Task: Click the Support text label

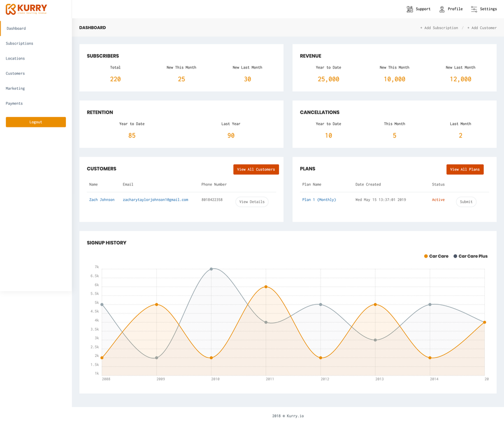Action: point(423,9)
